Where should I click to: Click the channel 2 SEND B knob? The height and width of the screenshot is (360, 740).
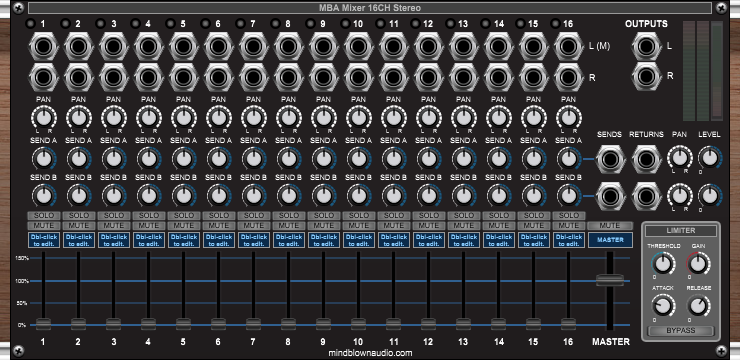78,195
